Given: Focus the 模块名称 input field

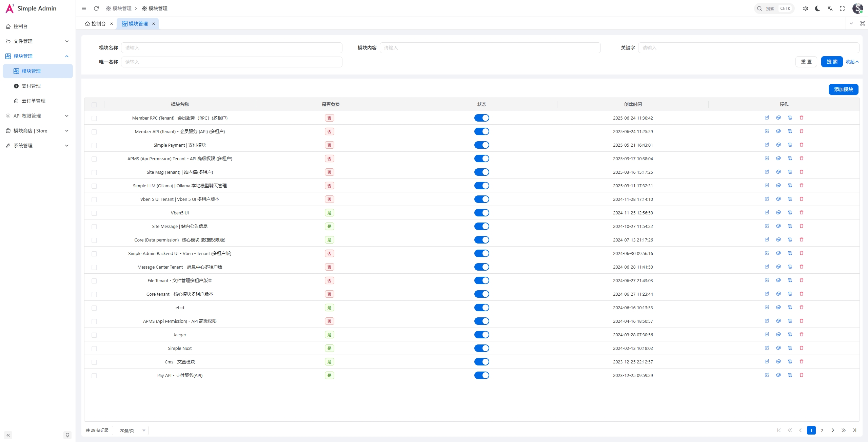Looking at the screenshot, I should tap(232, 48).
